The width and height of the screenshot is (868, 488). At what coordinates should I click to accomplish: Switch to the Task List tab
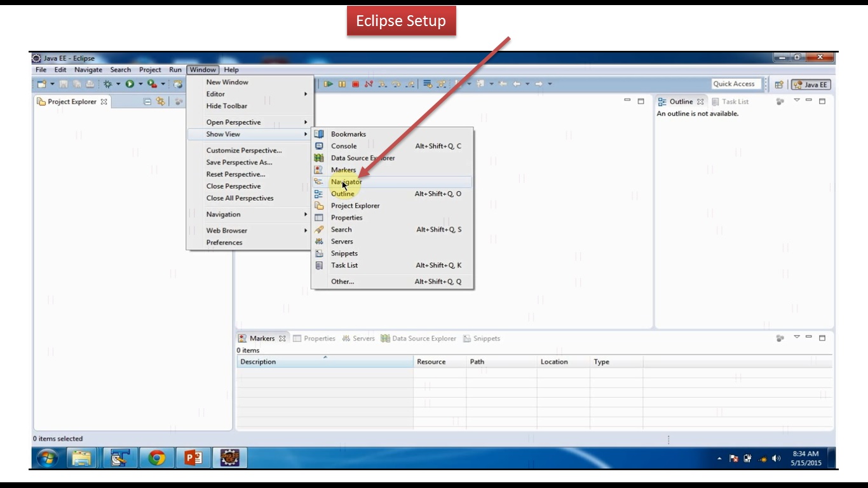[730, 102]
